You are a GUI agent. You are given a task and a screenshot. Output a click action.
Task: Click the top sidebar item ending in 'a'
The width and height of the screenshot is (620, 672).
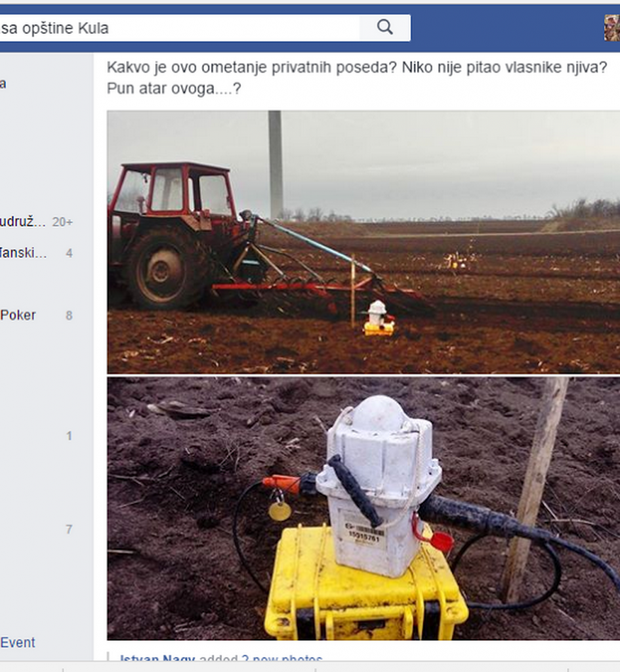click(x=3, y=83)
